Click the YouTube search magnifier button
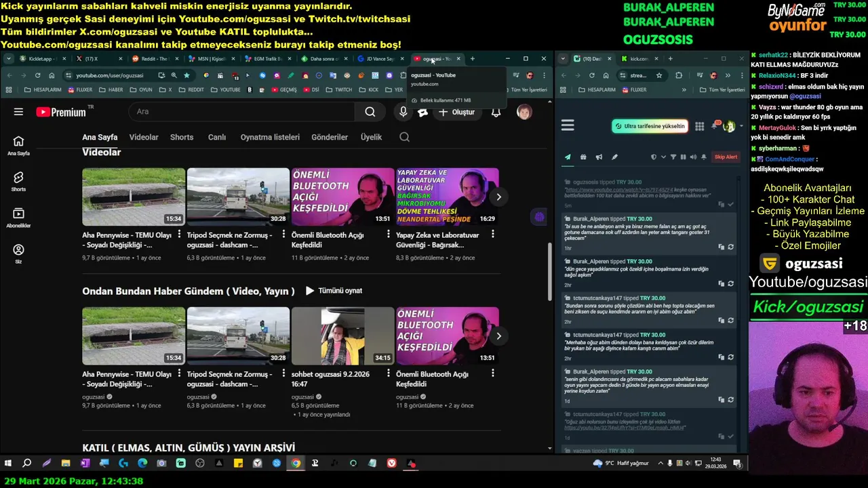The image size is (868, 488). pyautogui.click(x=370, y=112)
